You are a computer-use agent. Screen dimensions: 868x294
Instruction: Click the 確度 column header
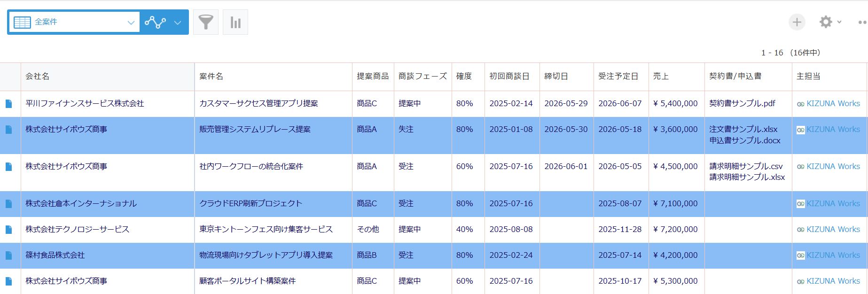tap(468, 77)
